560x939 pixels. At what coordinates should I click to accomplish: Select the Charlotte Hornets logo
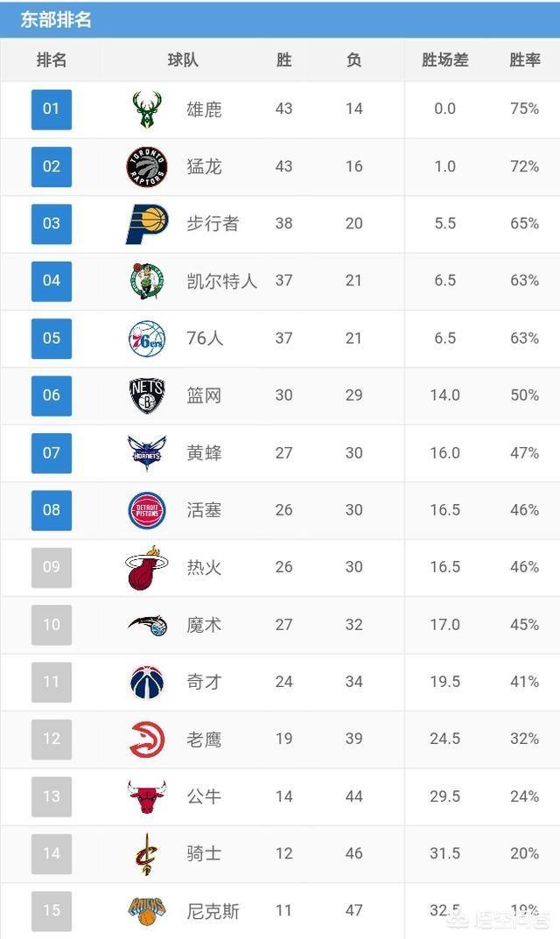click(x=146, y=452)
